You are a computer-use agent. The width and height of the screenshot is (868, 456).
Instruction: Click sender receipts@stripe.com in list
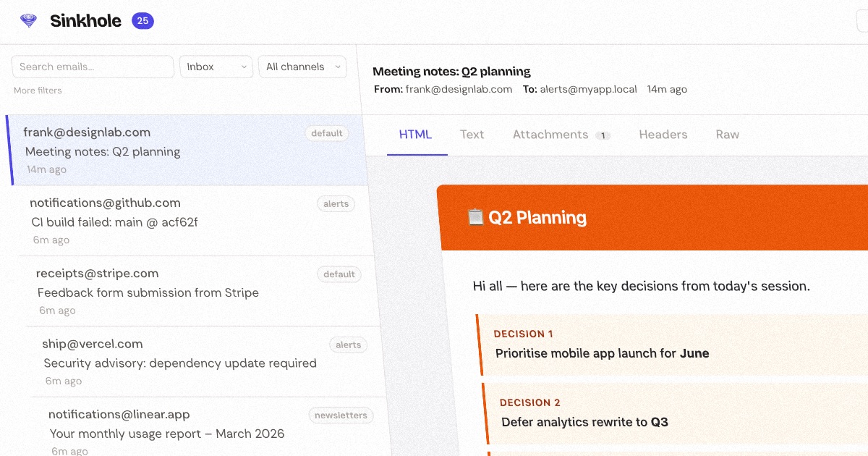97,274
